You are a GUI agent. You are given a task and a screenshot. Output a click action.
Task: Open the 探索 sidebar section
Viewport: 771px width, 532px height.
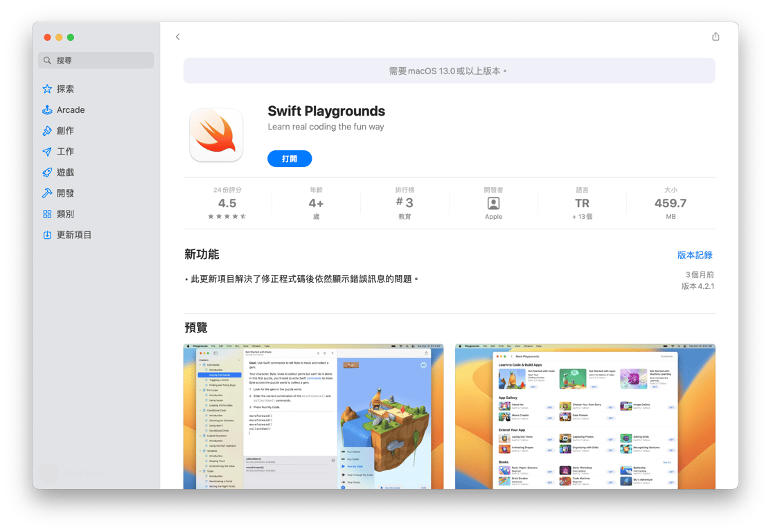65,89
